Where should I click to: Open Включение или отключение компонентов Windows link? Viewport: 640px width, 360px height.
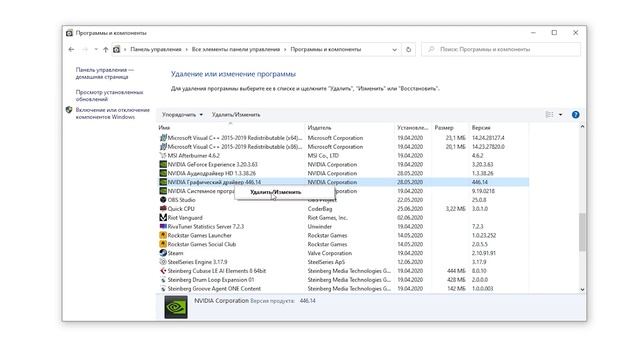point(113,113)
